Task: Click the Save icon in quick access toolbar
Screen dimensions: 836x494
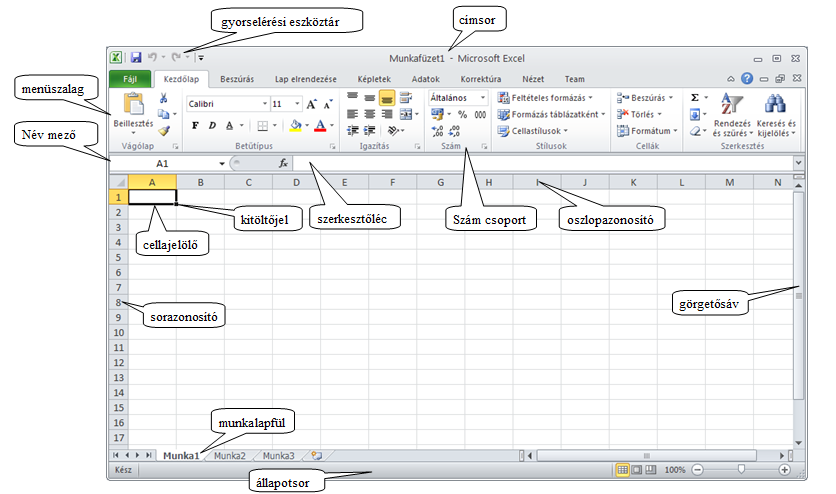Action: (136, 58)
